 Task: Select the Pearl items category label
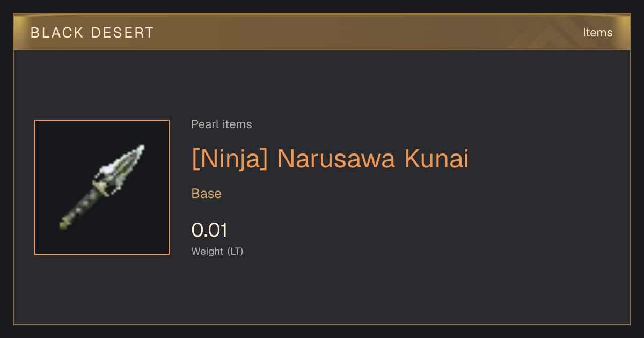[x=222, y=124]
